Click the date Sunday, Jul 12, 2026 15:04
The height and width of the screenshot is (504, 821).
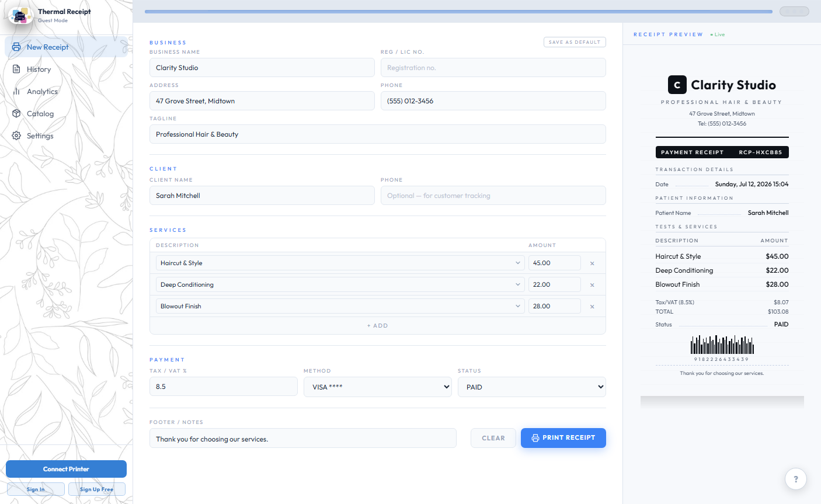pyautogui.click(x=752, y=184)
